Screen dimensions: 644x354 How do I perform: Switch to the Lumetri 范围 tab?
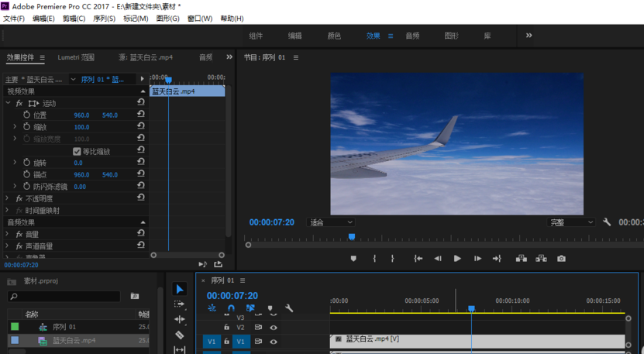76,57
